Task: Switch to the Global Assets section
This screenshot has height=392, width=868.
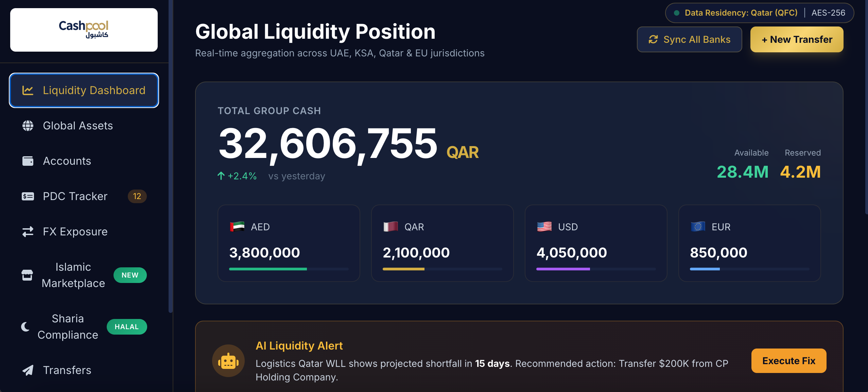Action: click(78, 125)
